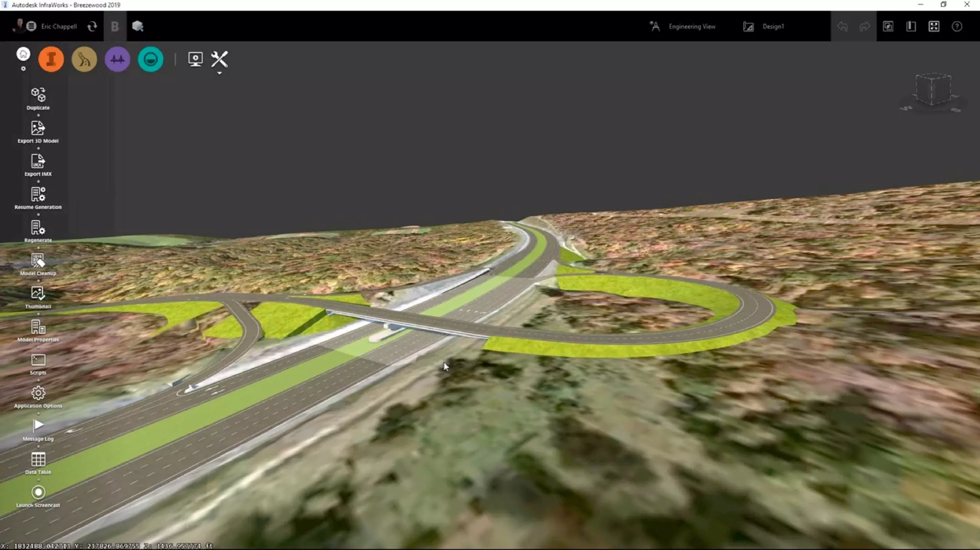The height and width of the screenshot is (550, 980).
Task: Toggle the side panel layout icon
Action: pyautogui.click(x=911, y=26)
